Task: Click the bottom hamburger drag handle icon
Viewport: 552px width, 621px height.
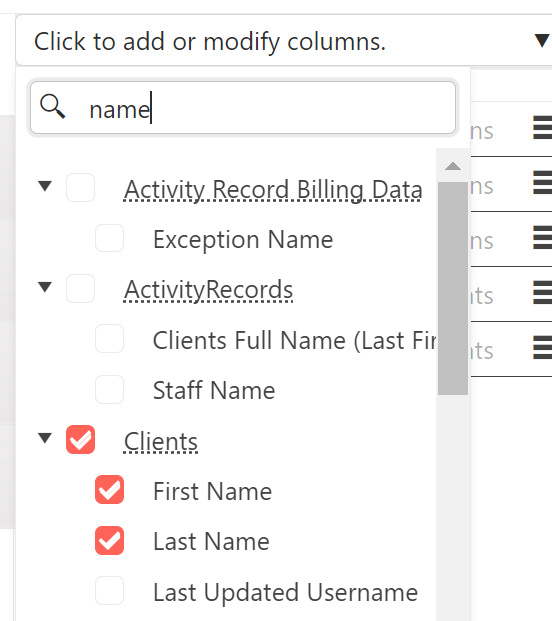Action: pyautogui.click(x=542, y=347)
